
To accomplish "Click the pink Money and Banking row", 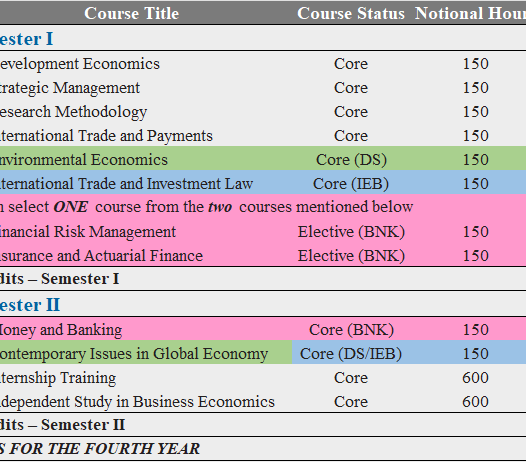I will point(263,329).
